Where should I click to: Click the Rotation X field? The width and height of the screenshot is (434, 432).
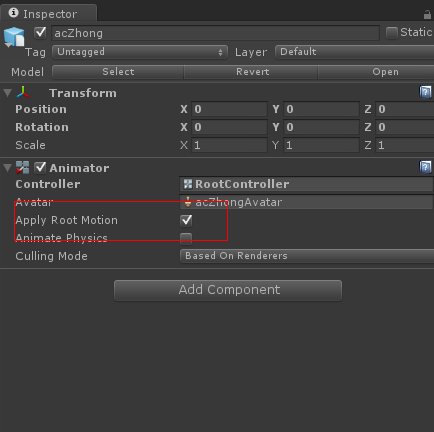(x=229, y=127)
